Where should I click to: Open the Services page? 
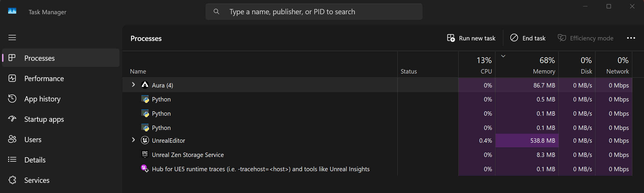[x=37, y=180]
